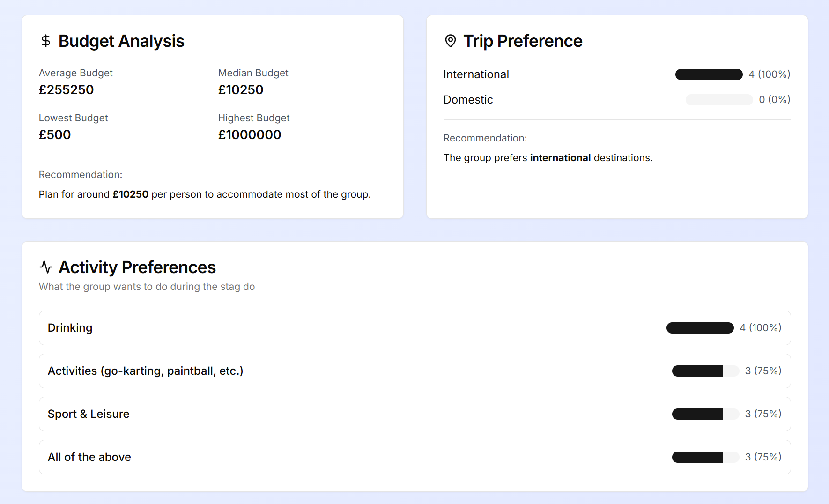Click the Domestic label

tap(468, 100)
